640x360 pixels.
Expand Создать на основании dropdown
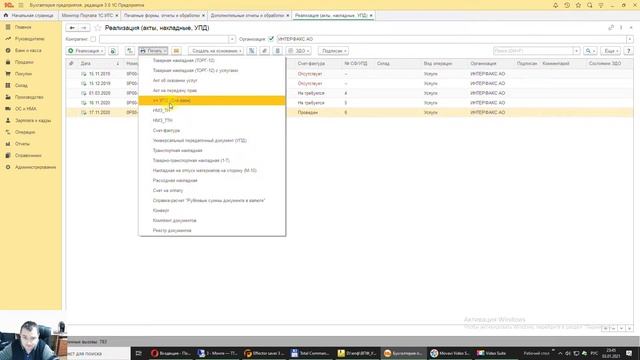(x=216, y=51)
